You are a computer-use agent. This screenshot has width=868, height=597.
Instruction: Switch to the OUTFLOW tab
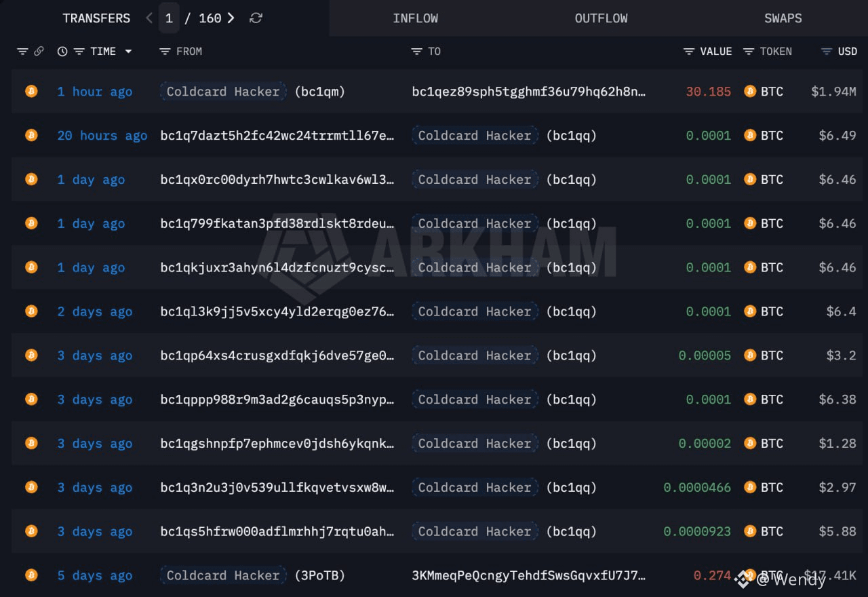click(x=601, y=18)
